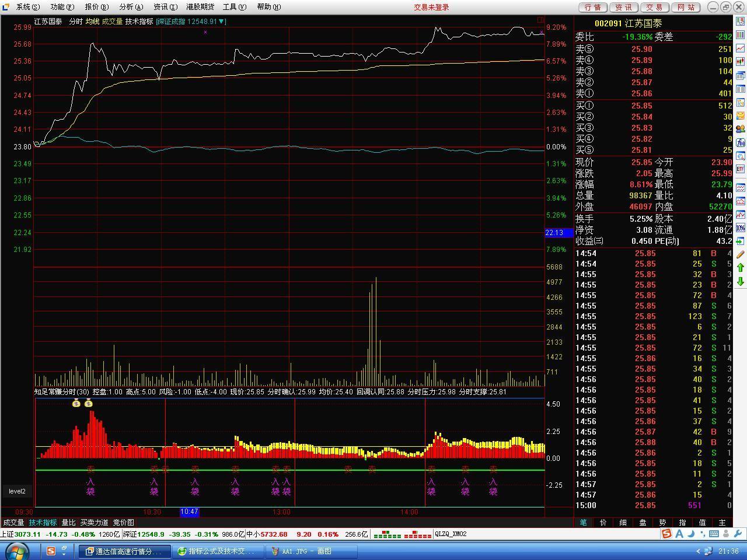Click the f(x) formula icon in sidebar
The width and height of the screenshot is (747, 560).
click(740, 142)
